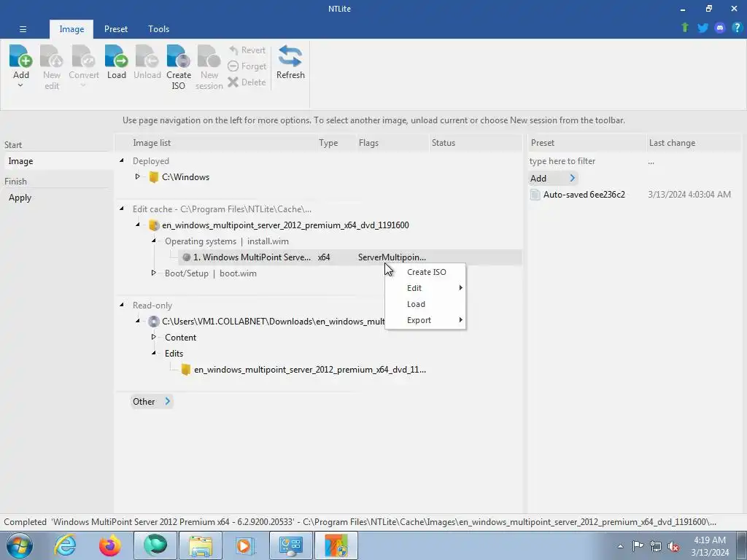This screenshot has width=747, height=560.
Task: Click the Delete toolbar item
Action: (247, 82)
